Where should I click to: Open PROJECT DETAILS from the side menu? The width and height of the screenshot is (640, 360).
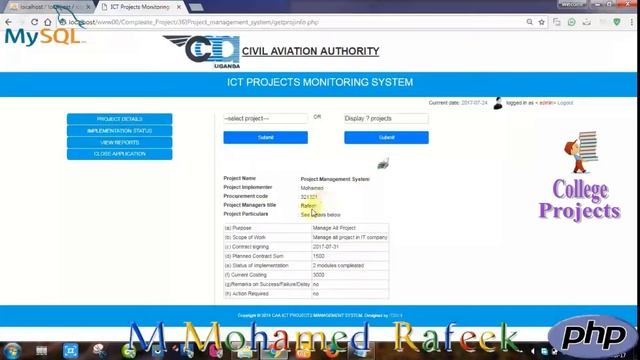(120, 119)
